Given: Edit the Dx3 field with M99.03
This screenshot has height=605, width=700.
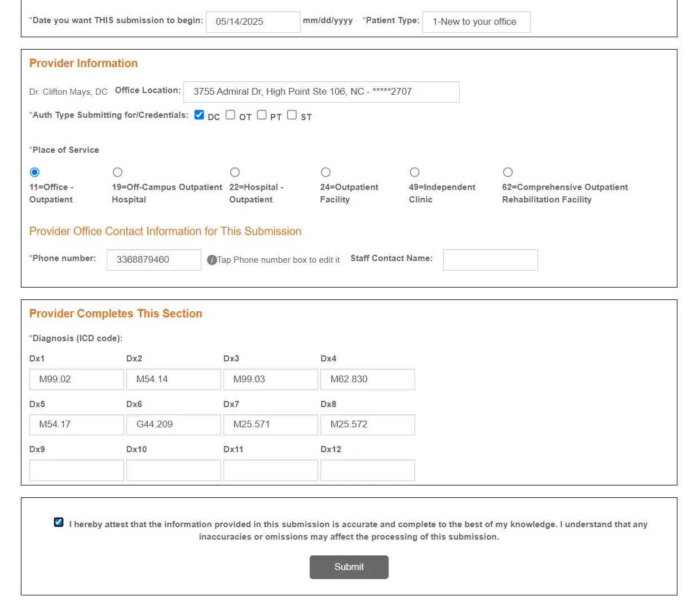Looking at the screenshot, I should point(271,379).
